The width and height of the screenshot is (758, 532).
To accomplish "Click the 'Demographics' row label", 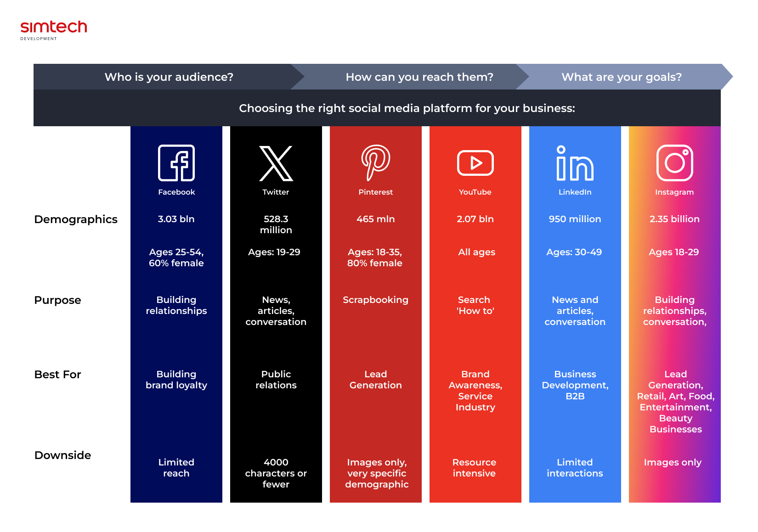I will point(76,219).
